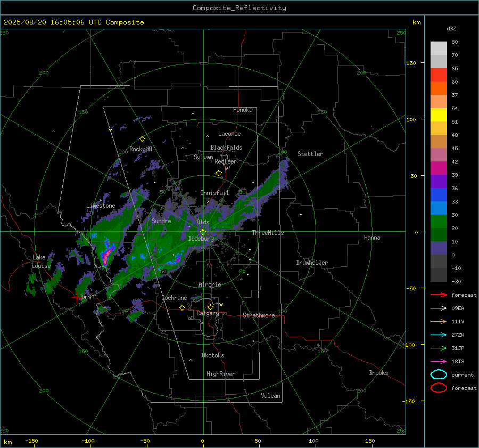Click the Innisfail city label

click(x=215, y=193)
